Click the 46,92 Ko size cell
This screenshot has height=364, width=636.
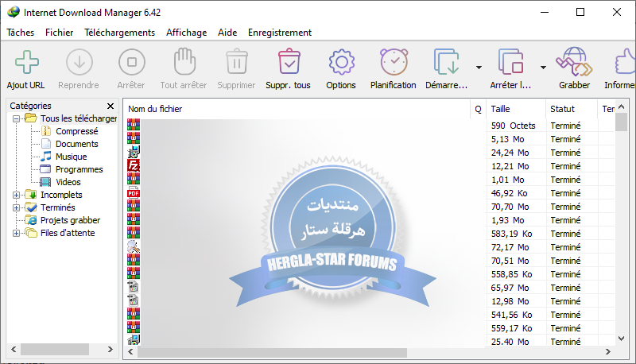tap(509, 193)
